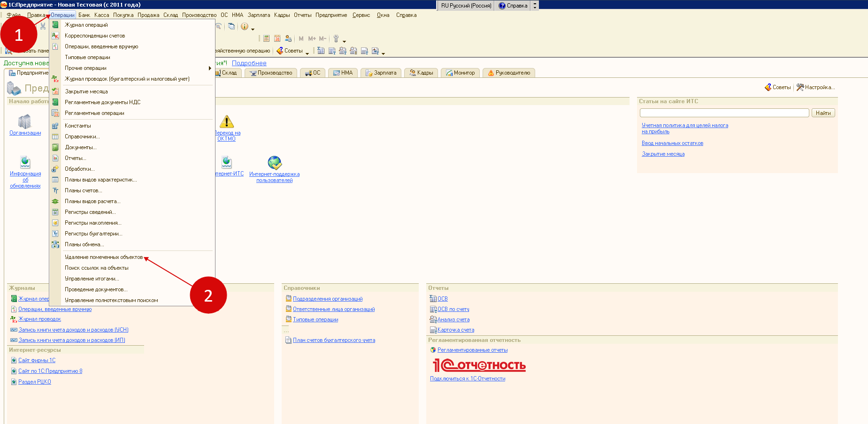Click the Закрытие месяца calendar menu icon

click(55, 91)
